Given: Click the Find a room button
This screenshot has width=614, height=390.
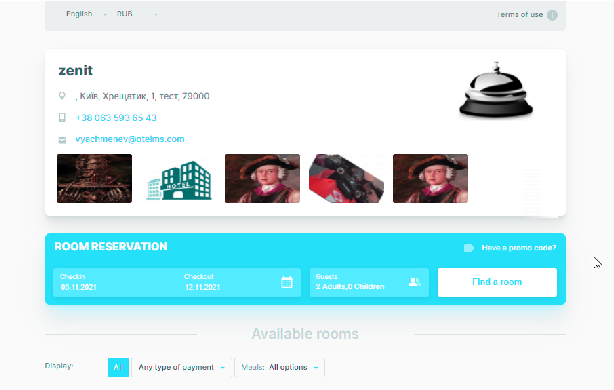Looking at the screenshot, I should coord(497,282).
